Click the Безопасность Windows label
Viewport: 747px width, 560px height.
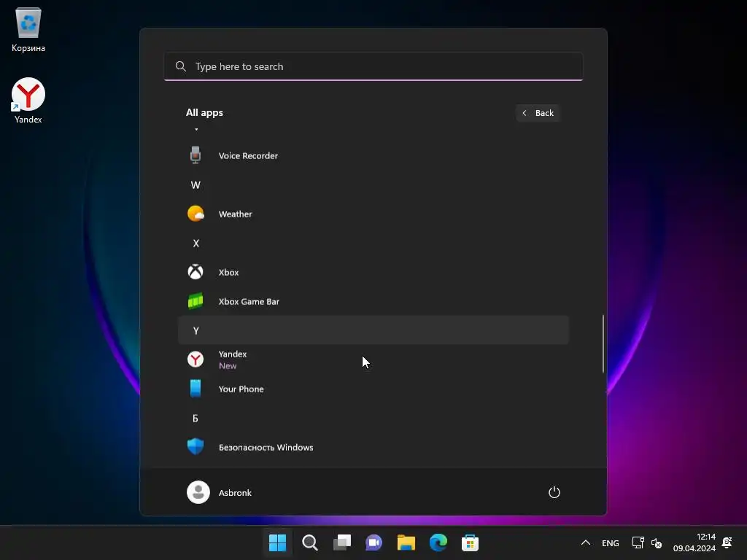click(x=266, y=447)
